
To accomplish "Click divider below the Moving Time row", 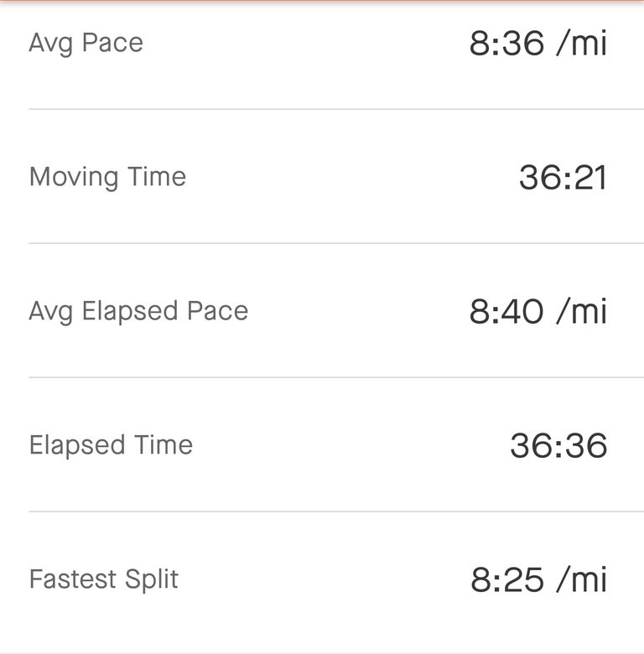I will [322, 243].
